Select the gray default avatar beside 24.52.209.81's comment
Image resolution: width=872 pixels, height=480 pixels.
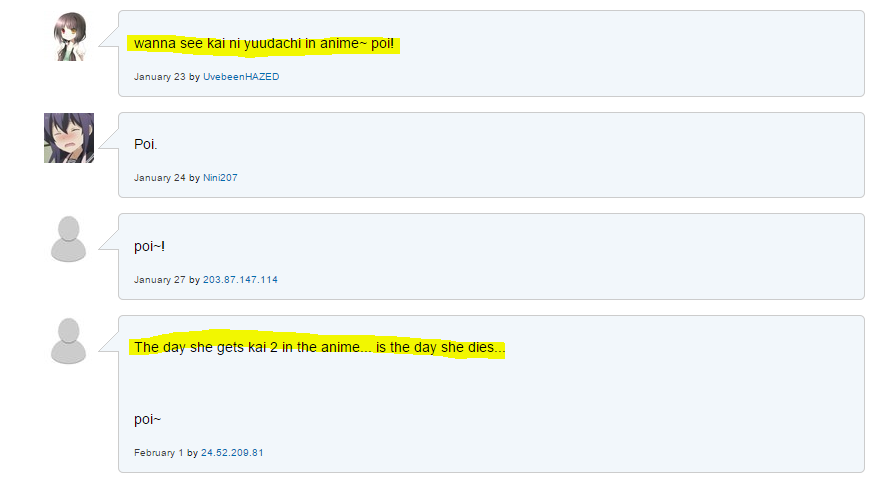click(x=68, y=341)
